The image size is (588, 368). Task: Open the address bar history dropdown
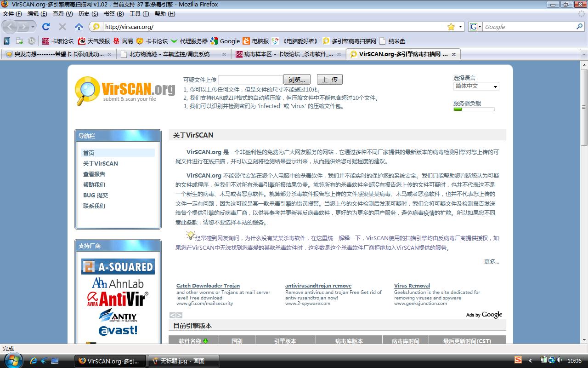tap(461, 27)
